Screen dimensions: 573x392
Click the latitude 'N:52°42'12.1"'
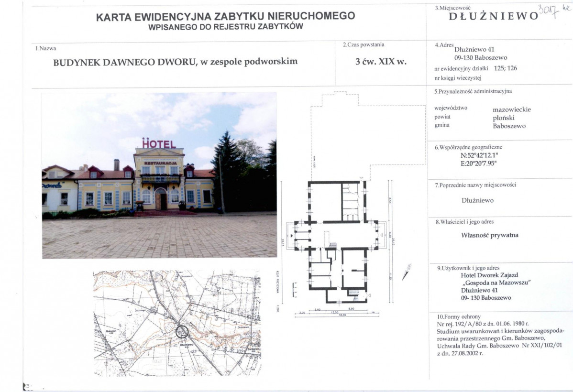coord(479,155)
